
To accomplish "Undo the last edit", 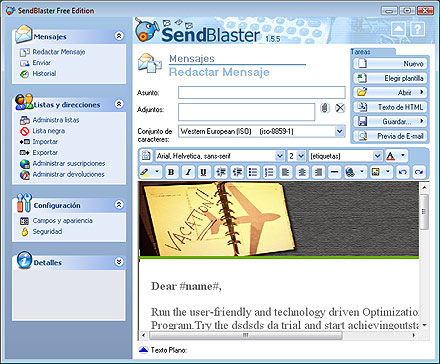I will point(403,172).
